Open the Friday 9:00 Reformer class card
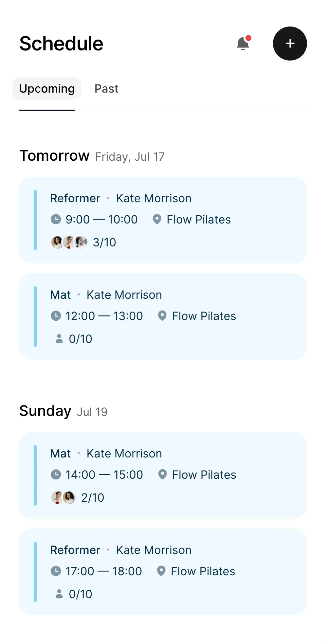This screenshot has width=326, height=644. click(163, 220)
